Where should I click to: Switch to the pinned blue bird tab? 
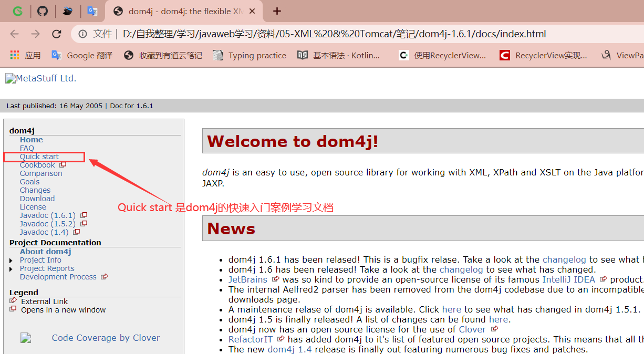coord(68,11)
